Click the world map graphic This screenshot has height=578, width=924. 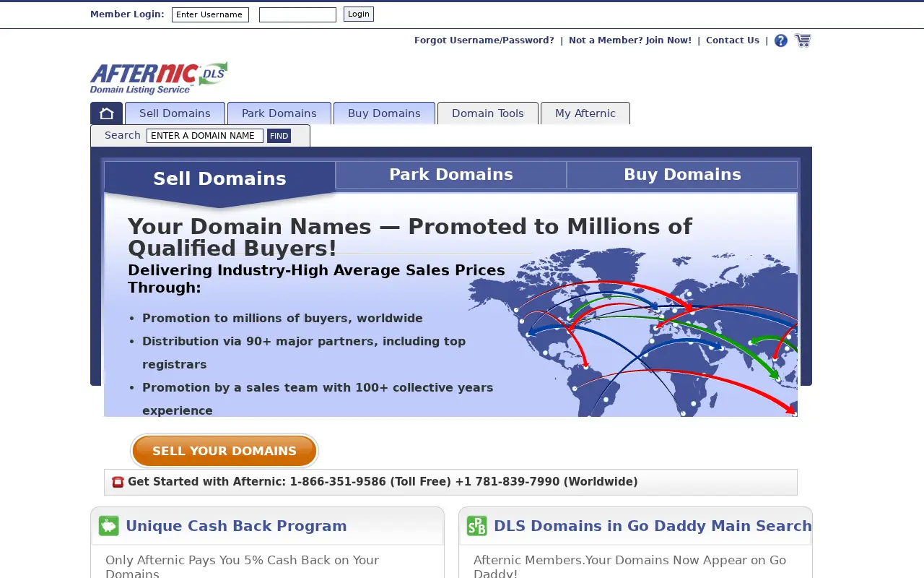pyautogui.click(x=632, y=332)
